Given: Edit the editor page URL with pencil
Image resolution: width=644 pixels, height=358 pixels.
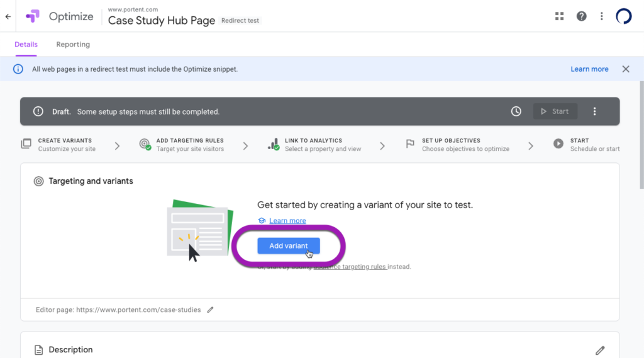Looking at the screenshot, I should pyautogui.click(x=210, y=310).
